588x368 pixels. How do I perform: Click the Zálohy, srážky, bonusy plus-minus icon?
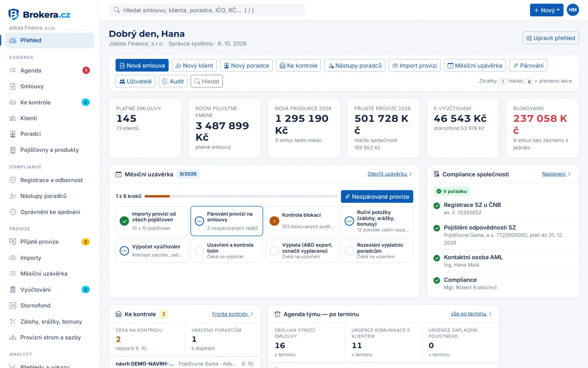click(x=13, y=322)
